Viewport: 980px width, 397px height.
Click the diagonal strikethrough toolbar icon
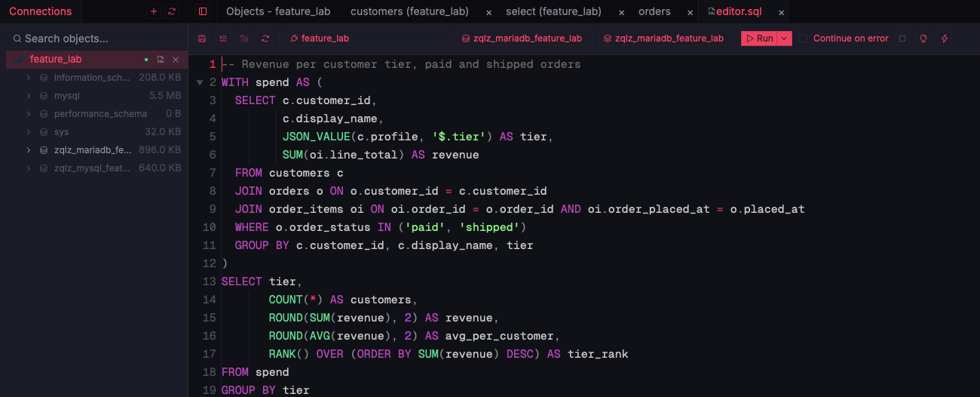pos(244,38)
